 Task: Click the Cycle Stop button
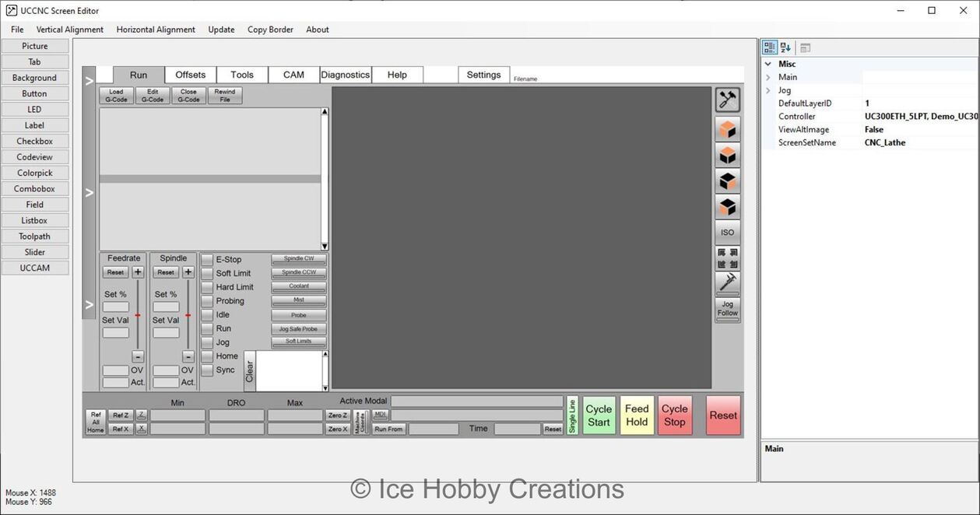675,415
